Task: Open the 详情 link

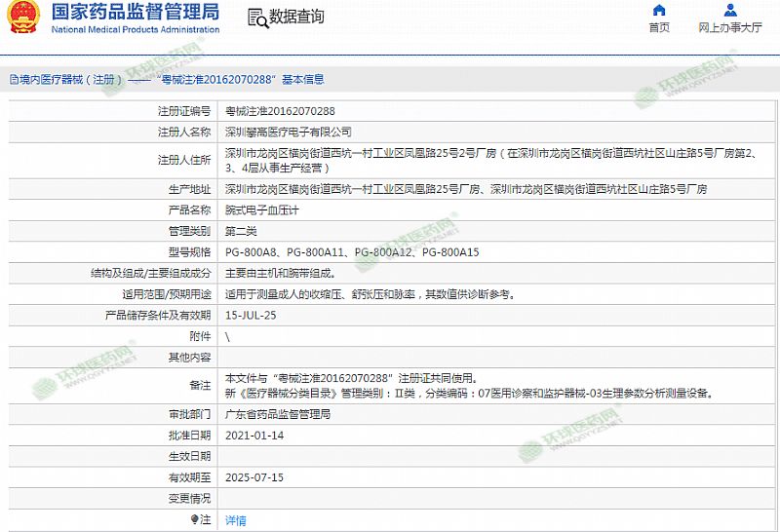Action: pyautogui.click(x=236, y=520)
